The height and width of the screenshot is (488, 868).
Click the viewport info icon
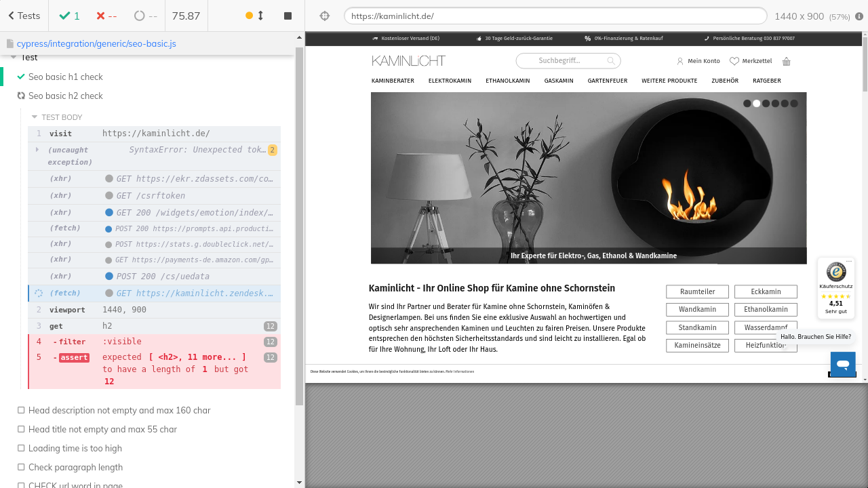[x=859, y=16]
